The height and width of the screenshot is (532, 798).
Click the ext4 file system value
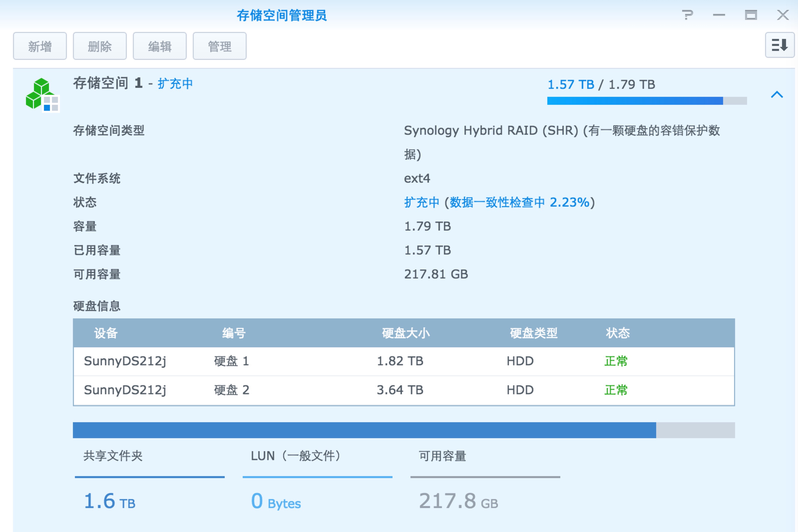[417, 178]
